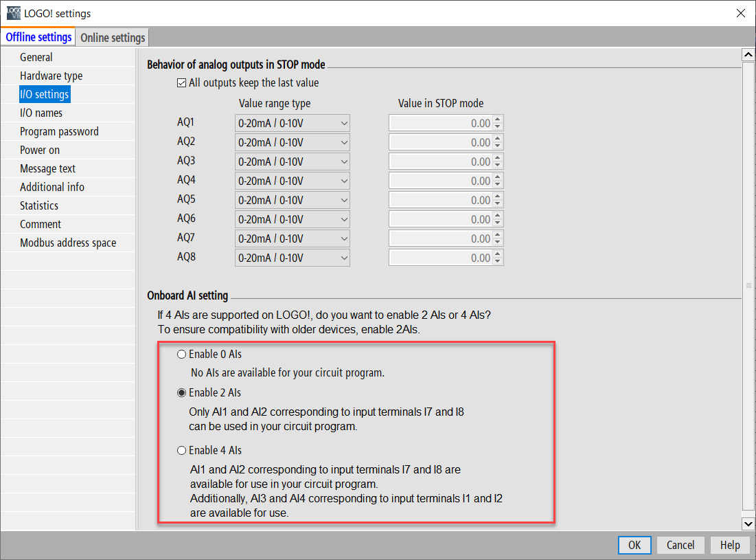The width and height of the screenshot is (756, 560).
Task: Open AQ2 value range type dropdown
Action: (x=293, y=142)
